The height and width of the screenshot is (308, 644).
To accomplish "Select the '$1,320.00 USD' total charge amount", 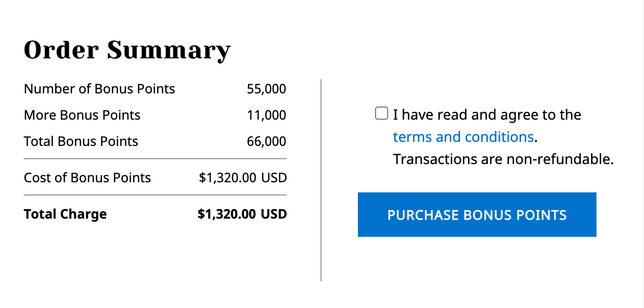I will [243, 214].
